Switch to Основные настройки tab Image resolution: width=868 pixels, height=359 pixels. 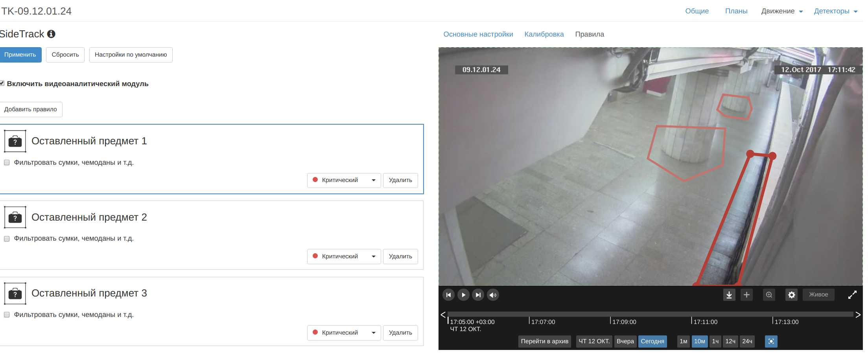coord(478,34)
